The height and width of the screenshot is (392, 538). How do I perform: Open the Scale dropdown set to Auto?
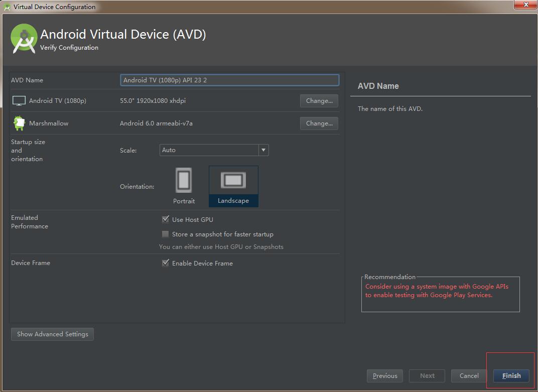[214, 150]
